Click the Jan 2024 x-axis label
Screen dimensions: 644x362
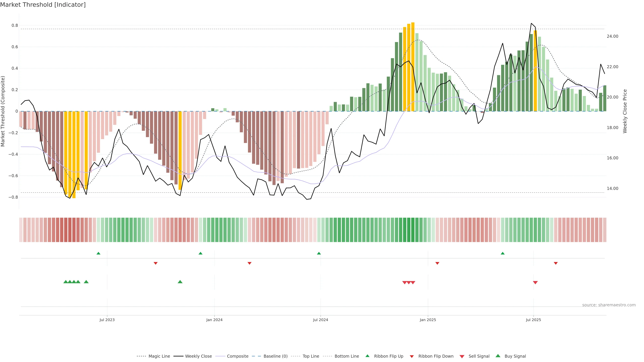(x=214, y=320)
